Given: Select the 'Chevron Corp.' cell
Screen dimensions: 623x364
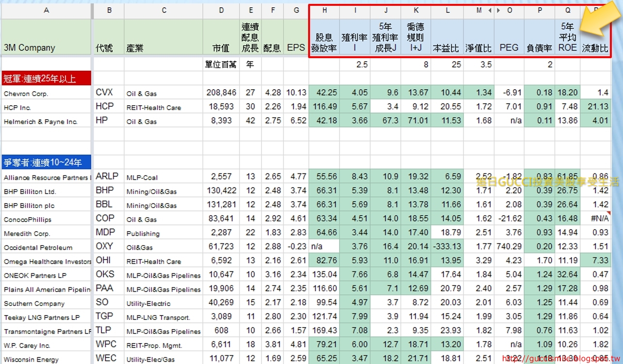Looking at the screenshot, I should (x=46, y=93).
